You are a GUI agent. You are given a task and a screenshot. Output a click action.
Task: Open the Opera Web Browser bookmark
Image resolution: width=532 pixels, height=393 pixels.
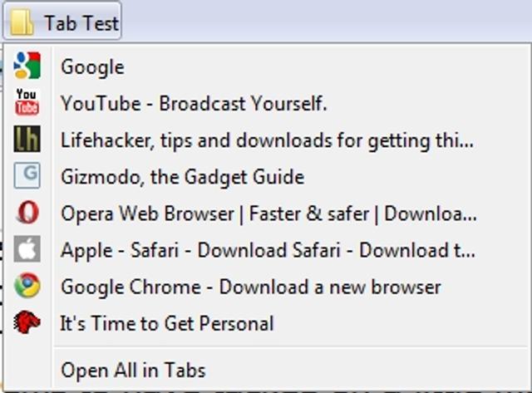tap(268, 214)
